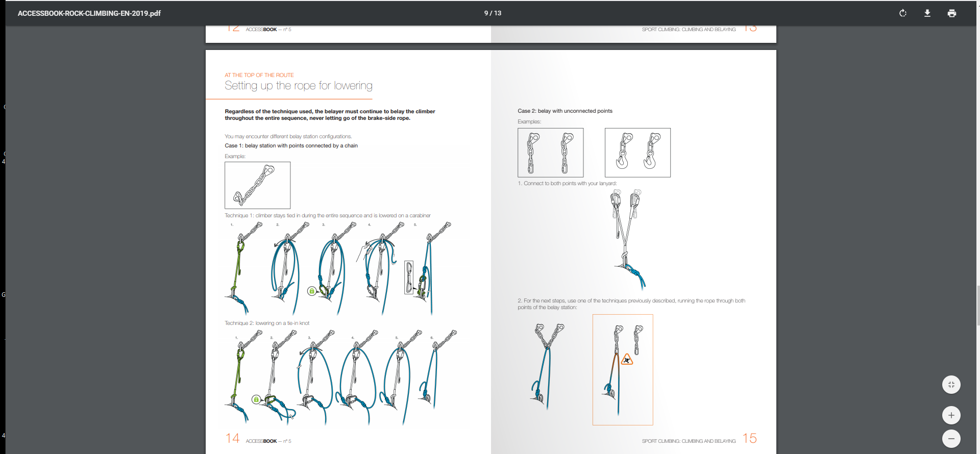Click '2. For the next steps' instruction text

point(631,304)
